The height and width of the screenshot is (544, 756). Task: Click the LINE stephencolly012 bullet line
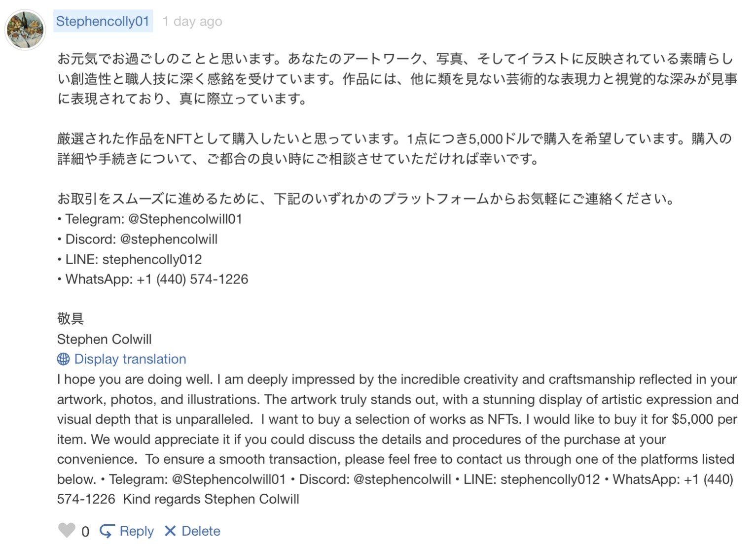[133, 260]
